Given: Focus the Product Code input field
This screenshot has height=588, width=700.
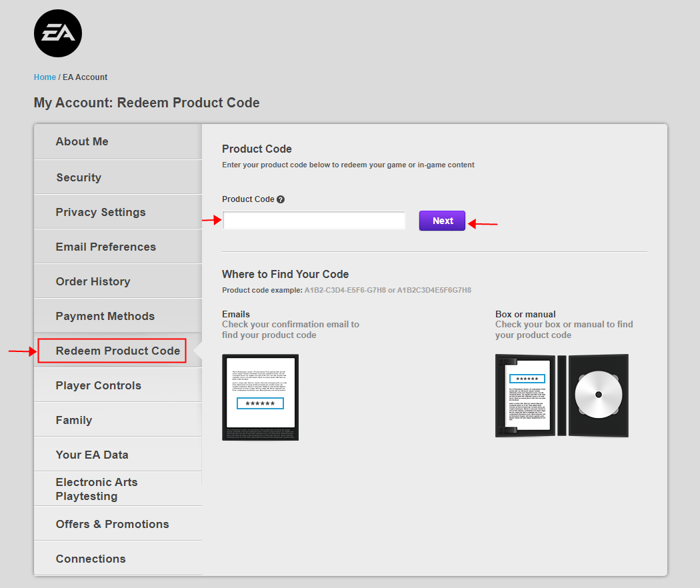Looking at the screenshot, I should click(314, 221).
